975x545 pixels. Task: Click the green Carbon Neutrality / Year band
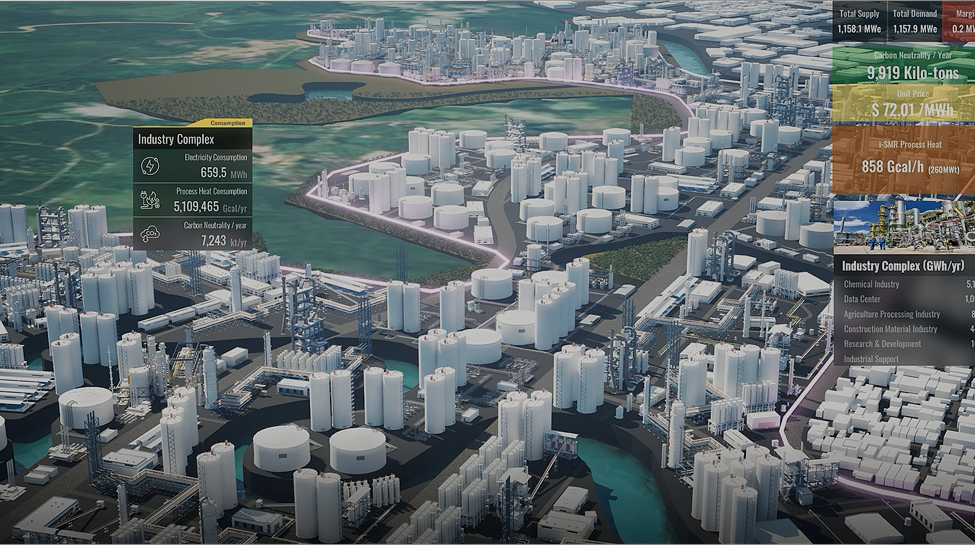tap(903, 66)
